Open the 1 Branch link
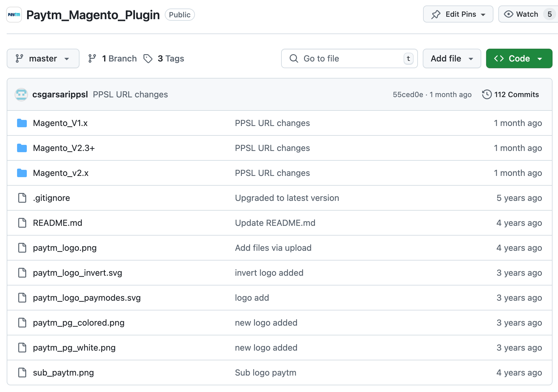The width and height of the screenshot is (558, 392). pyautogui.click(x=112, y=58)
